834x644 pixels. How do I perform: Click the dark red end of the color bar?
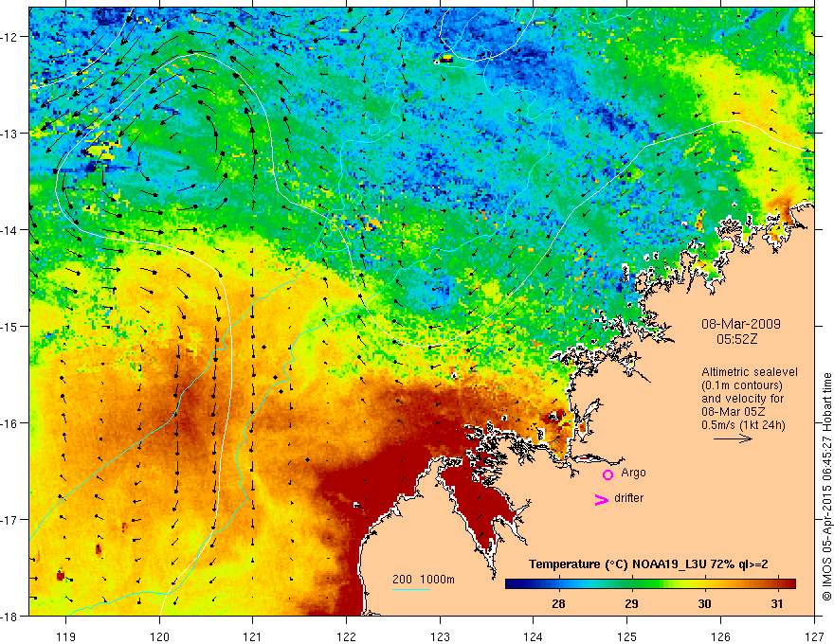point(789,583)
